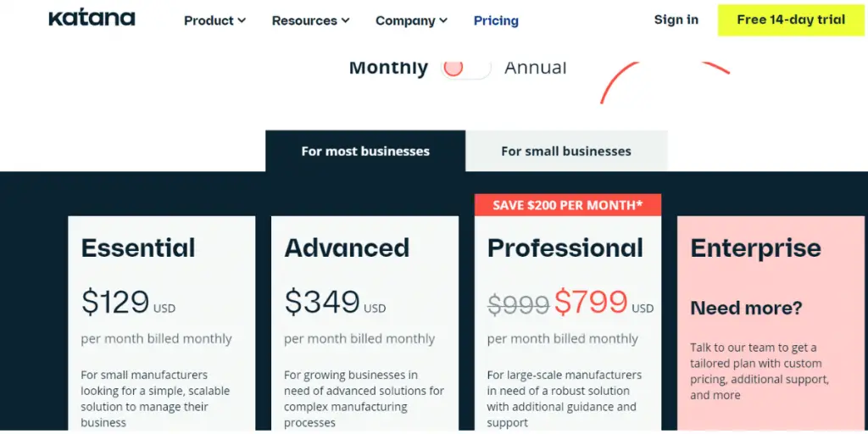Expand the Product dropdown menu
This screenshot has height=434, width=868.
coord(214,20)
